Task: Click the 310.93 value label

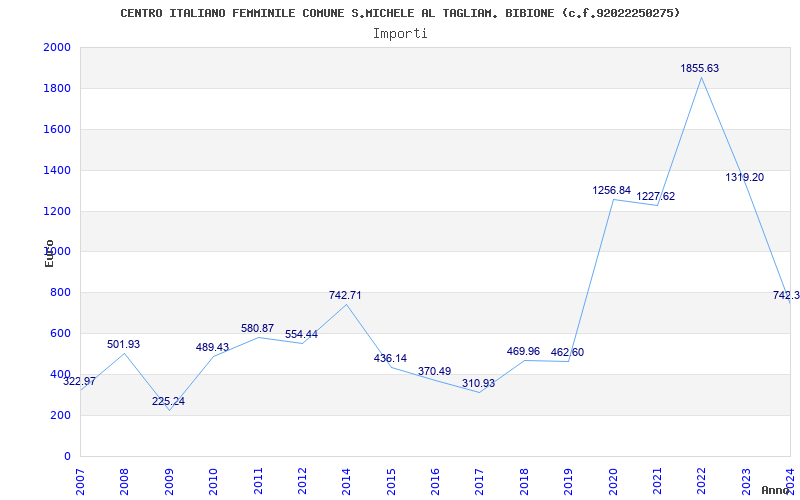Action: [x=478, y=383]
